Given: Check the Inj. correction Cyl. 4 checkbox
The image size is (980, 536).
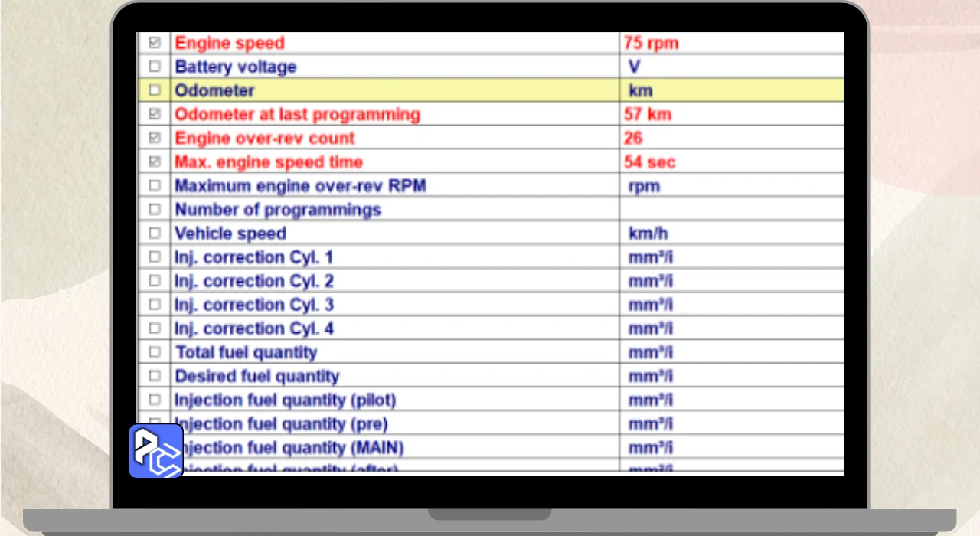Looking at the screenshot, I should point(155,328).
